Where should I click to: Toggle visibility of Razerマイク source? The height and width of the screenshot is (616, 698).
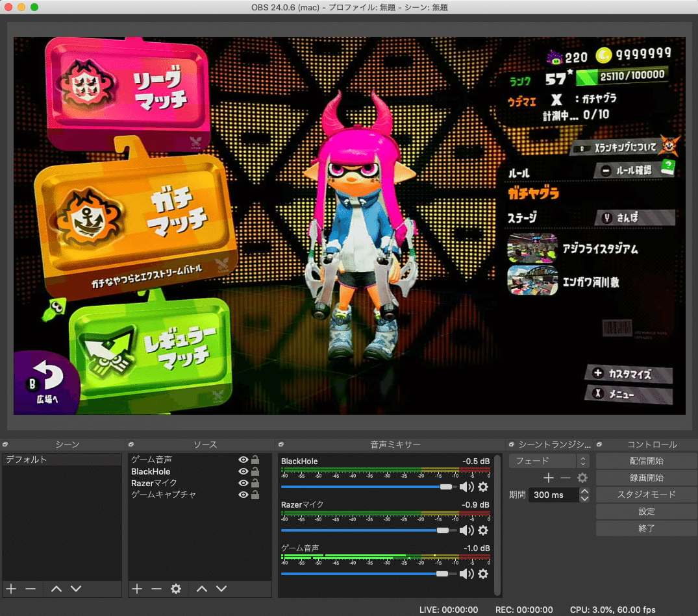pyautogui.click(x=243, y=483)
